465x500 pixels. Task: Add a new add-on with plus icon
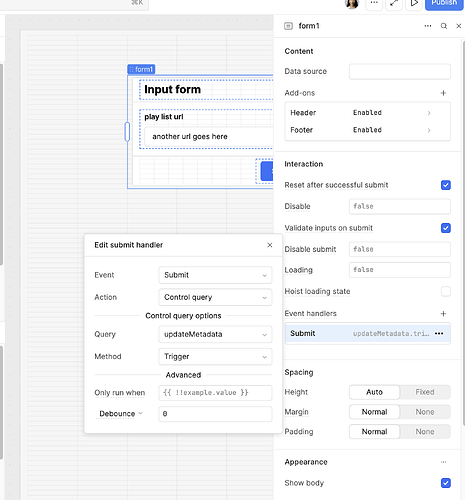[443, 93]
